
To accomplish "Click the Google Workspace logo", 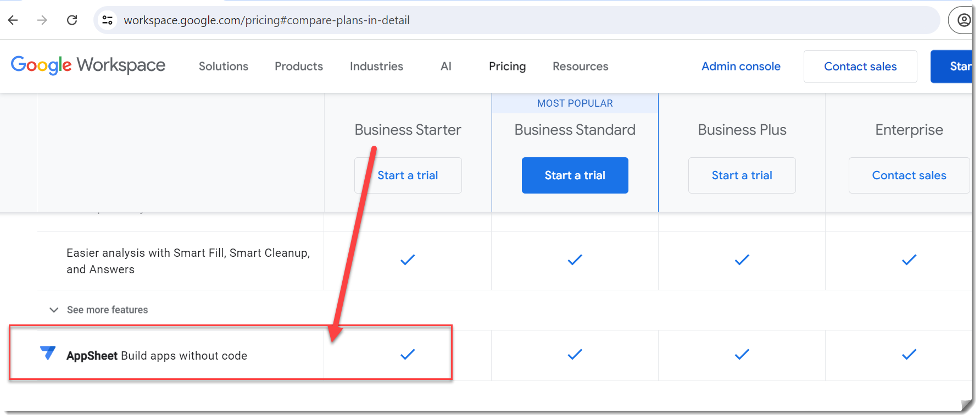I will [88, 65].
